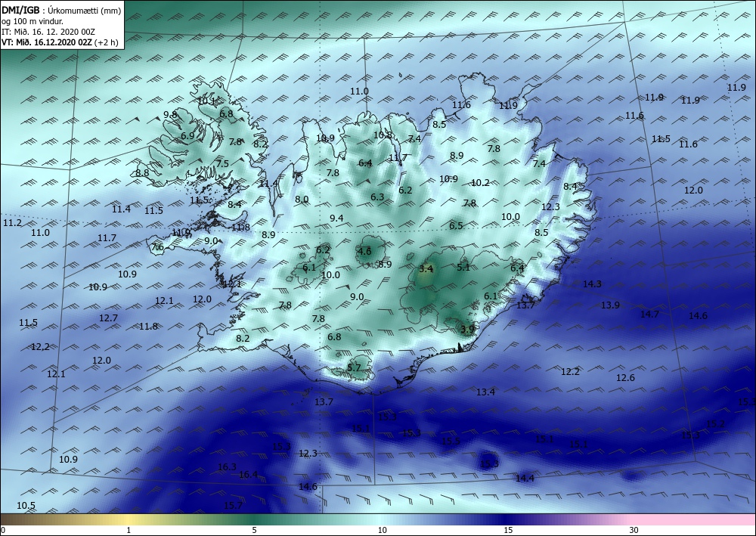This screenshot has height=536, width=756.
Task: Click the 12.7 value over the western sea
Action: point(108,318)
